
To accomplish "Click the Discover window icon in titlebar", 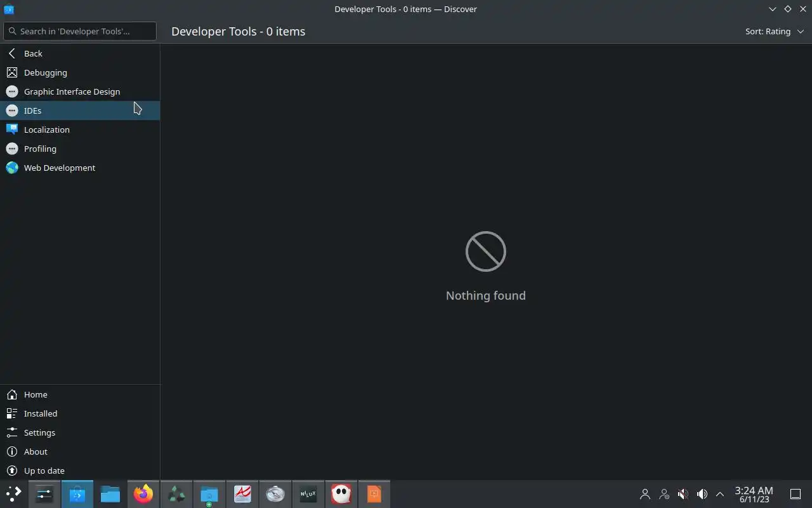I will tap(9, 9).
